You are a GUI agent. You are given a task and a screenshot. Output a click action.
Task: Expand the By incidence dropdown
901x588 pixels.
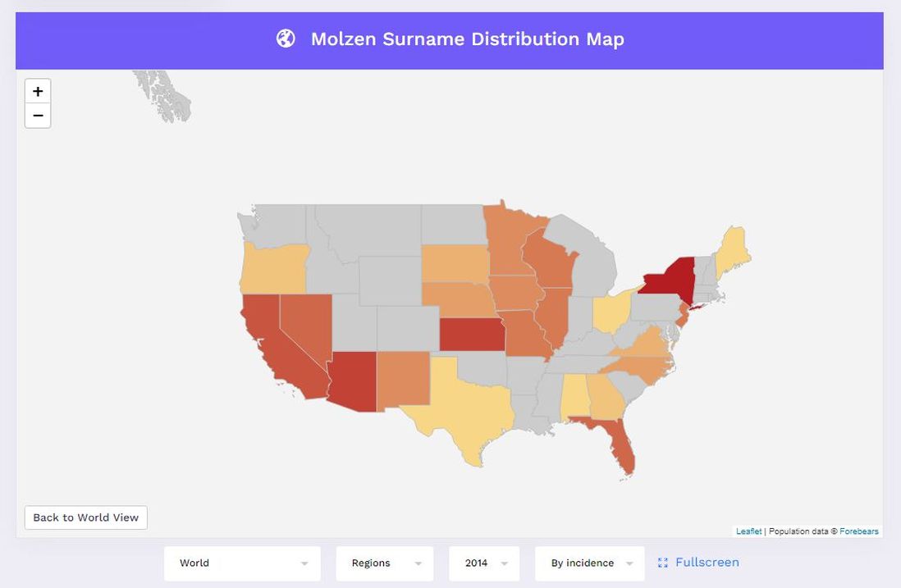[588, 563]
